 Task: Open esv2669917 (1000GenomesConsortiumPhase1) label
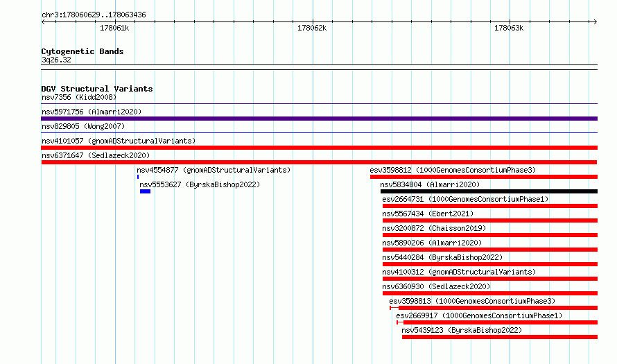click(479, 315)
